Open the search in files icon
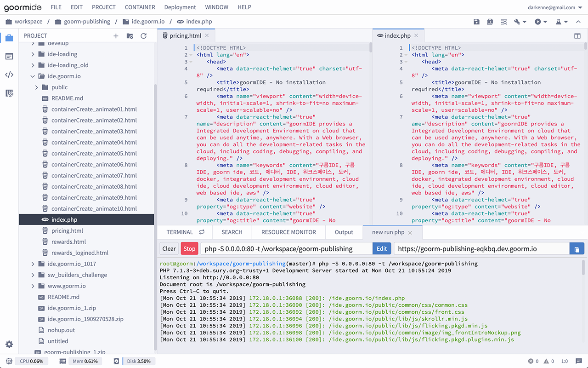Image resolution: width=588 pixels, height=368 pixels. tap(504, 22)
